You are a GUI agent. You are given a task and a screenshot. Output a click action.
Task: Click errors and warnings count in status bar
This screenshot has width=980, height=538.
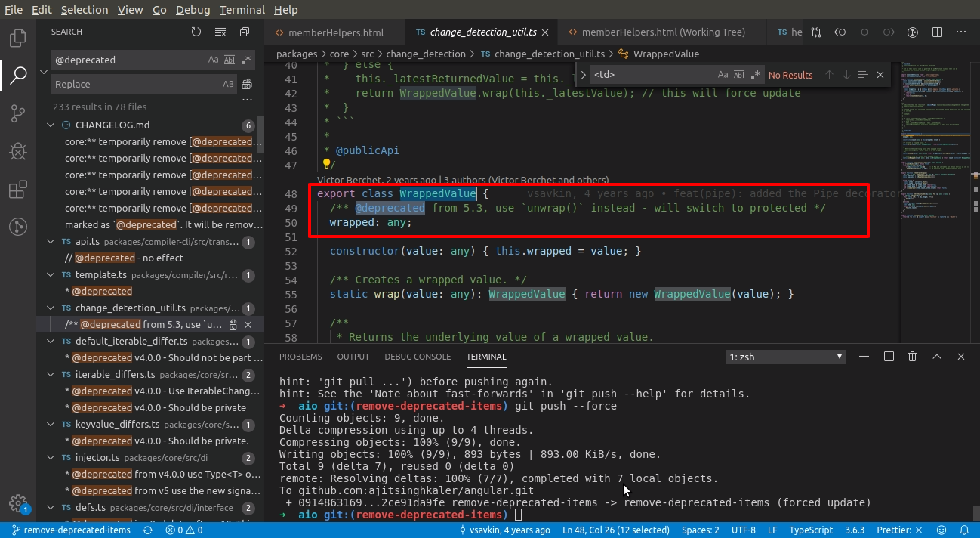(x=183, y=530)
